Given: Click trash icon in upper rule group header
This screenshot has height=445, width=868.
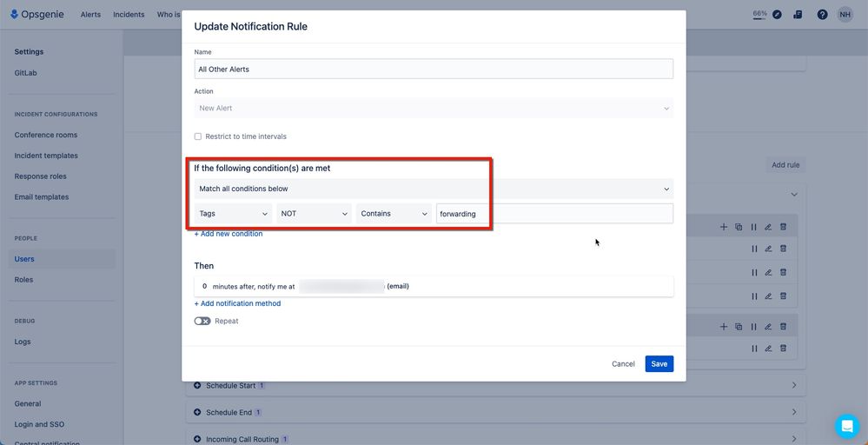Looking at the screenshot, I should (784, 227).
